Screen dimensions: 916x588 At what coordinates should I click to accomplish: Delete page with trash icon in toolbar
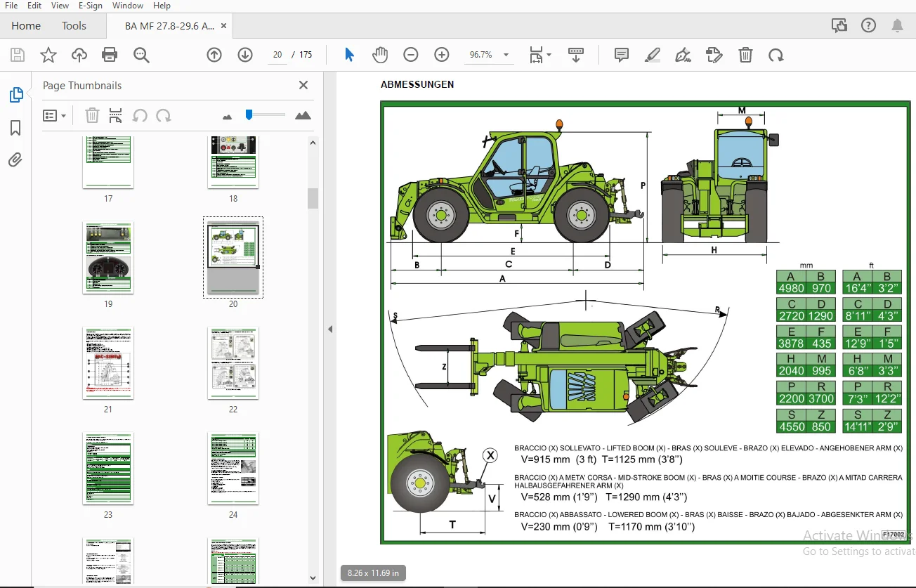(745, 55)
